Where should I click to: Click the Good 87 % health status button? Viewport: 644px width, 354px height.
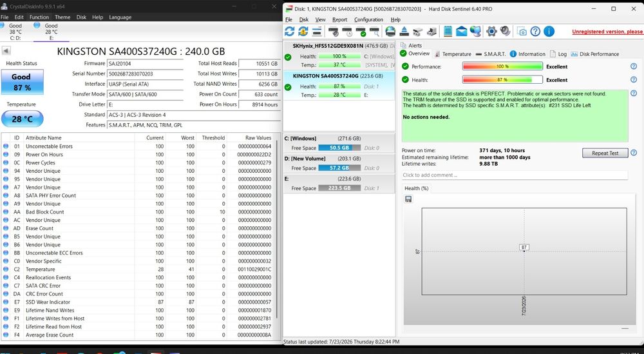point(22,82)
